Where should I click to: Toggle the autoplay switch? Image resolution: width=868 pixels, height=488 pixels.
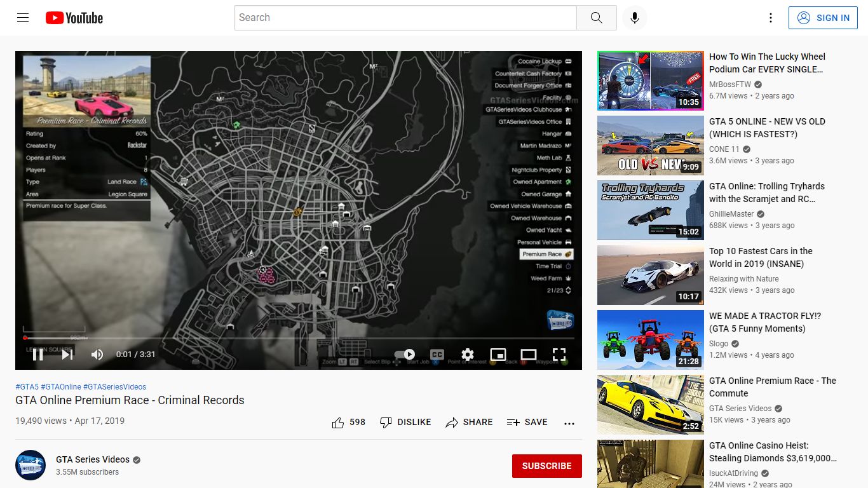pos(405,355)
